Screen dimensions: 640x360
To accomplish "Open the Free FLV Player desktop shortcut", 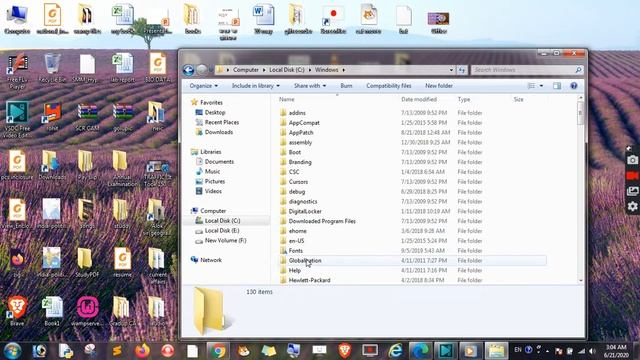I will 17,71.
